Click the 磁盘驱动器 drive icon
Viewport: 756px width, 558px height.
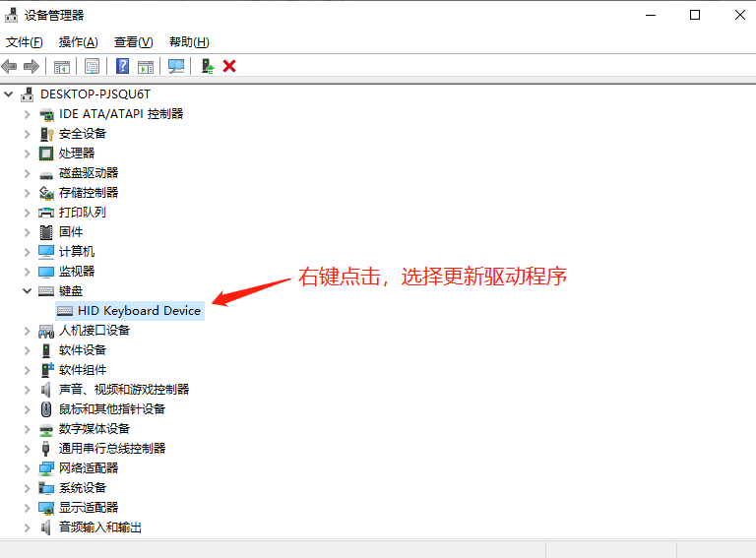[x=46, y=174]
